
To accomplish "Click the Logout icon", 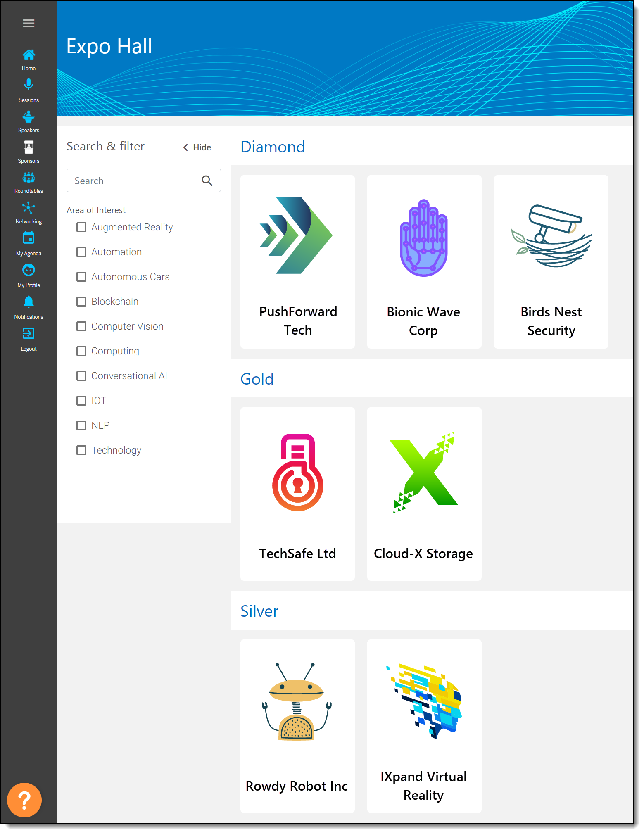I will (x=29, y=333).
